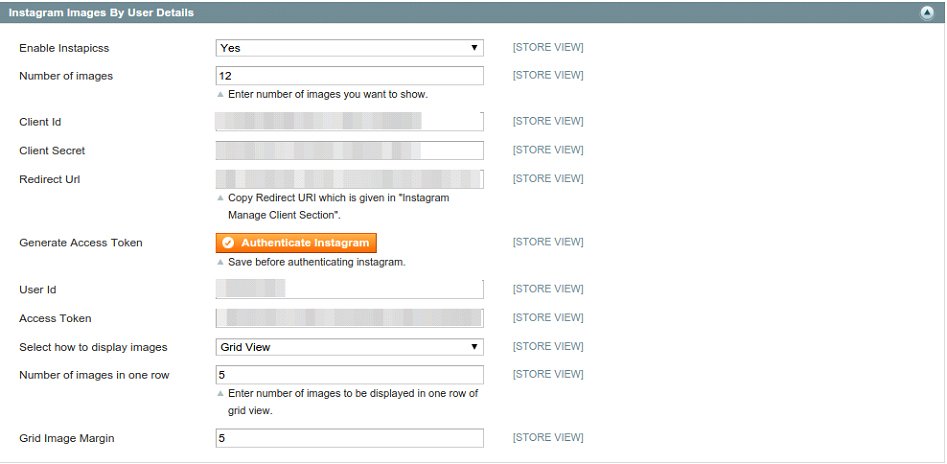The width and height of the screenshot is (947, 464).
Task: Click the 'Copy Redirect URI' hint text
Action: coord(338,207)
